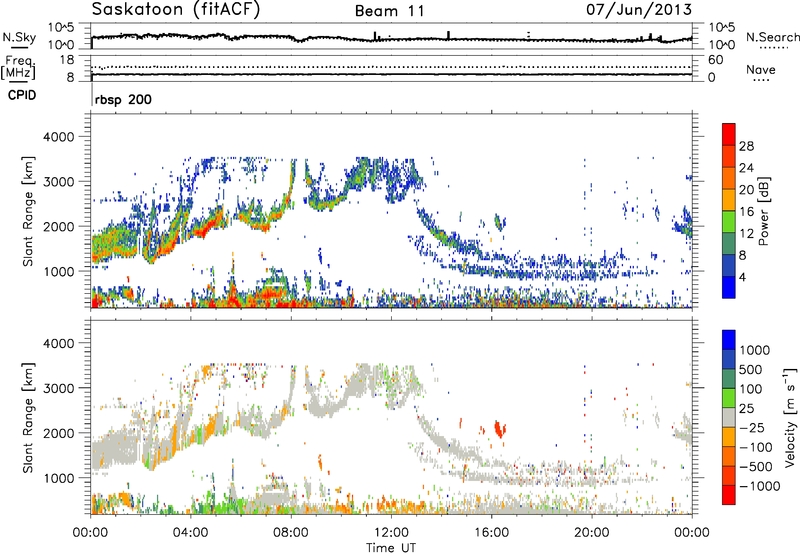The width and height of the screenshot is (800, 554).
Task: Click the '28' label on the Power scale
Action: [746, 146]
